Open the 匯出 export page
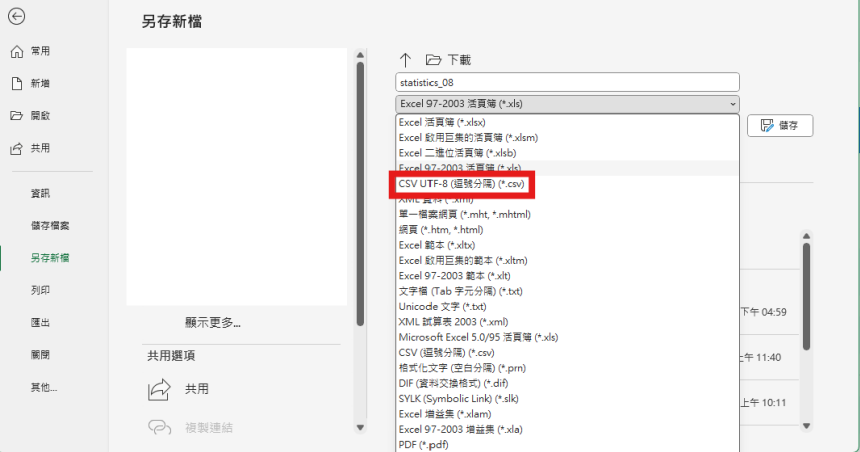Screen dimensions: 860x452 click(40, 323)
